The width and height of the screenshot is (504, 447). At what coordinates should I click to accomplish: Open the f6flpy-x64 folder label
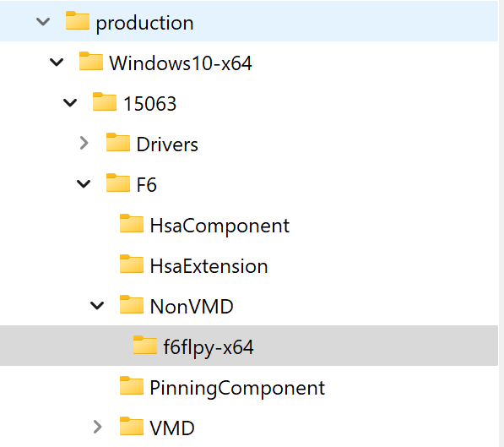(x=209, y=347)
